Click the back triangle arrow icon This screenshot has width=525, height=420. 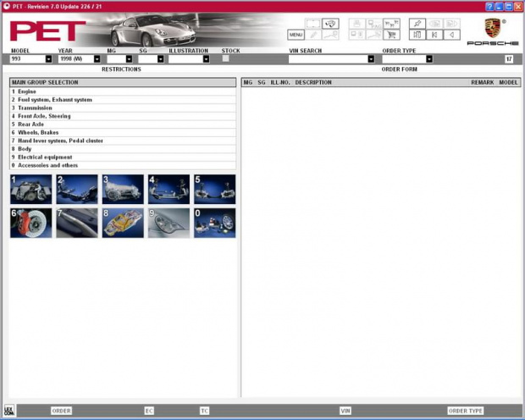pos(451,35)
